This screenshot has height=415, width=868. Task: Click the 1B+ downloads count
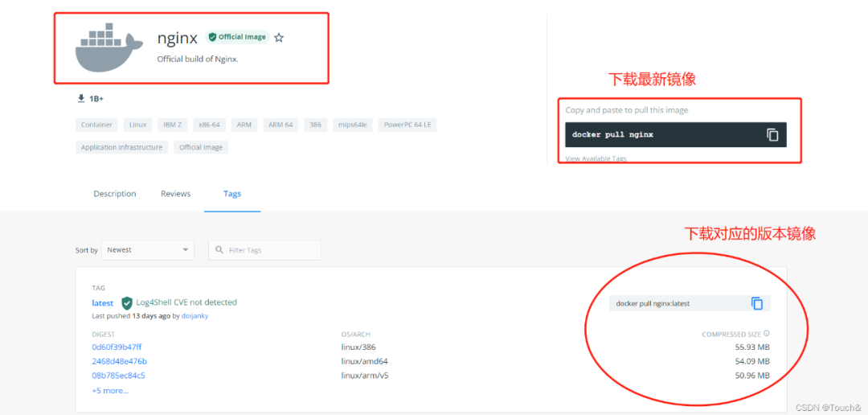tap(96, 99)
